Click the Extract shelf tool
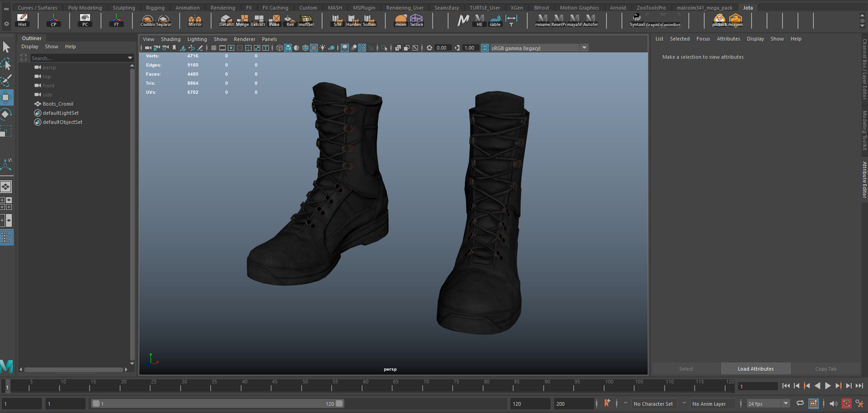Screen dimensions: 868x413 tap(258, 20)
